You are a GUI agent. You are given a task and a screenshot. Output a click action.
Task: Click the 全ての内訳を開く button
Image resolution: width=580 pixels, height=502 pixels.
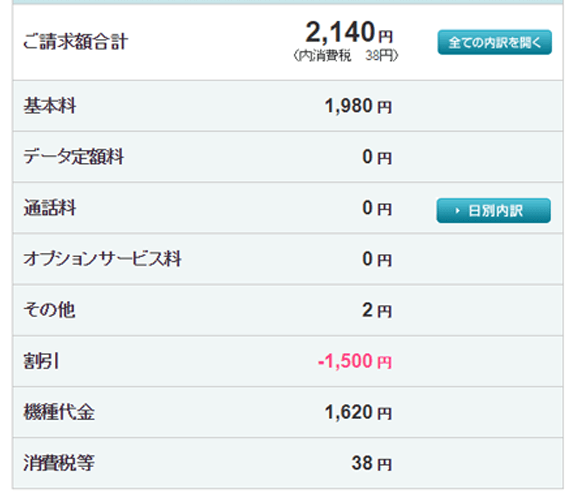495,42
